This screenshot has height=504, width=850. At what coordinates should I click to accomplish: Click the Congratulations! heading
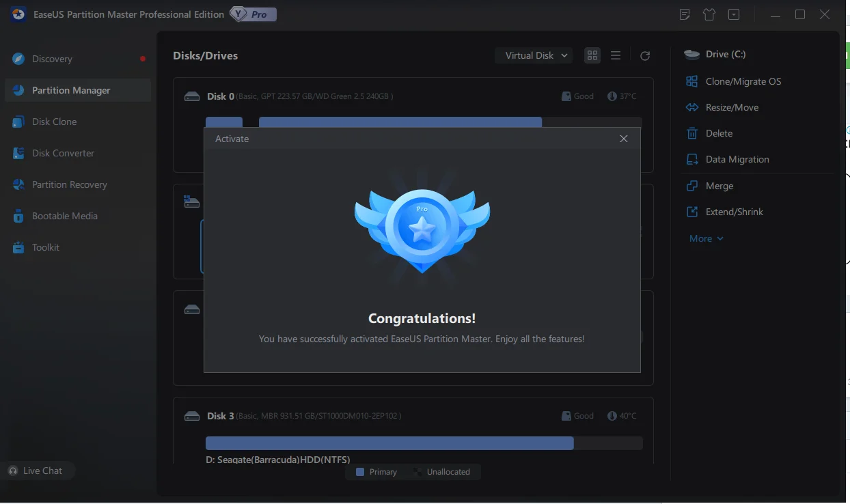tap(422, 318)
